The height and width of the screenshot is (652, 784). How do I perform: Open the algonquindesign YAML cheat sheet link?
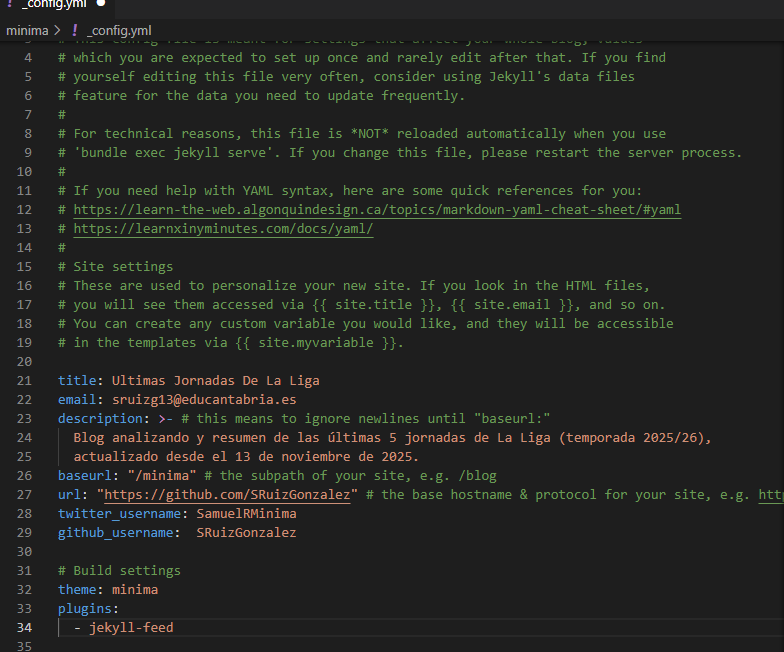point(377,210)
